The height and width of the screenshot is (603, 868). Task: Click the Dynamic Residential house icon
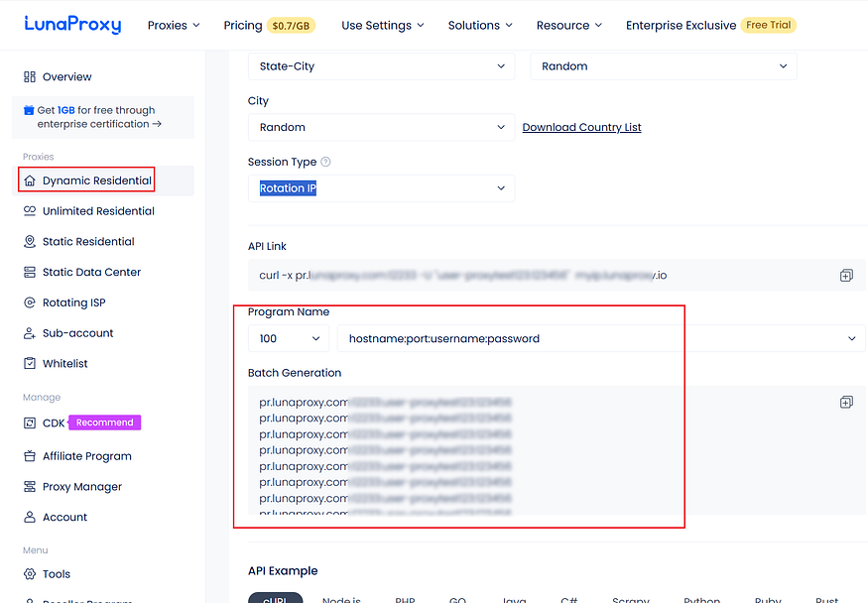click(30, 181)
